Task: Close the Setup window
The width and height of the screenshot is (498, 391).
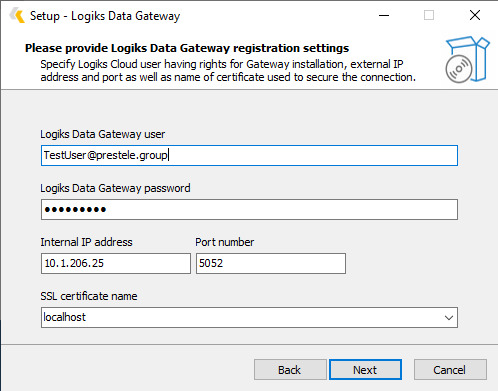Action: [475, 15]
